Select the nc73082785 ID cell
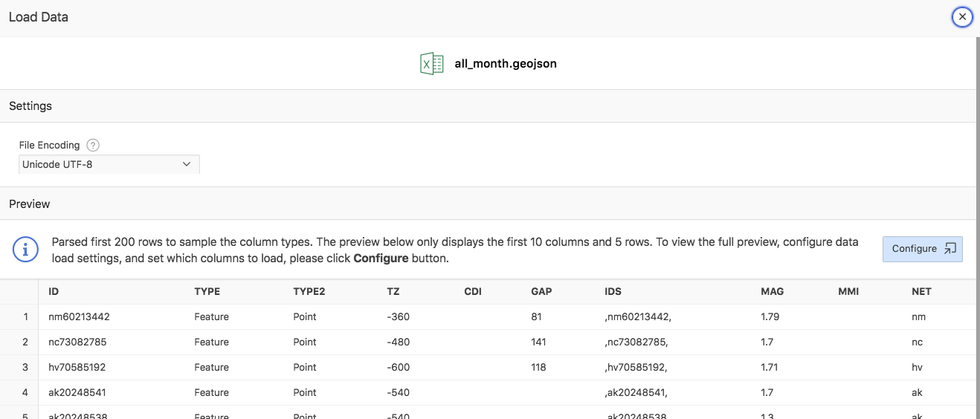Image resolution: width=980 pixels, height=419 pixels. (79, 342)
